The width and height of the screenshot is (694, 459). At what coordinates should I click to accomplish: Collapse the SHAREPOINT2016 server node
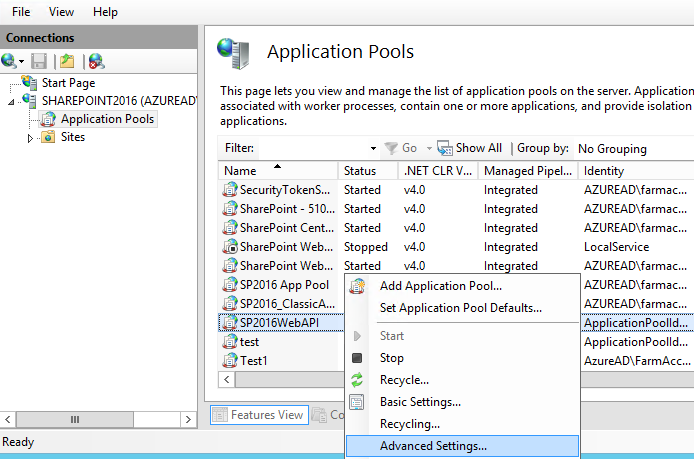pyautogui.click(x=11, y=102)
